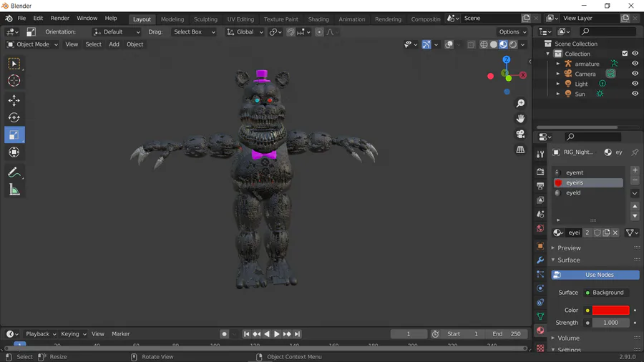Switch to Modeling workspace tab
The image size is (644, 362).
tap(172, 19)
